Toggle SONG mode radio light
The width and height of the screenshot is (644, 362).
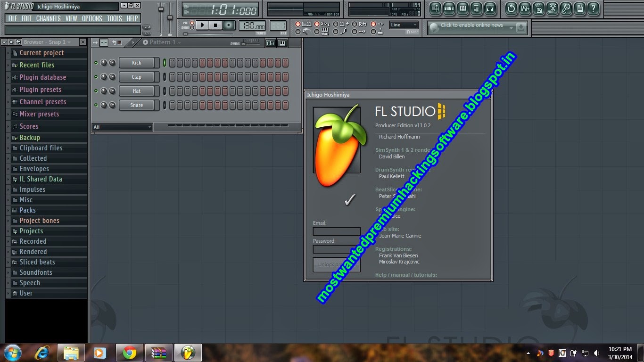(x=192, y=28)
